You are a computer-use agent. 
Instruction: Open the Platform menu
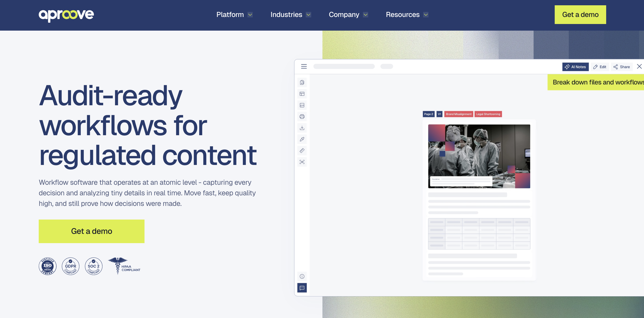pos(230,15)
